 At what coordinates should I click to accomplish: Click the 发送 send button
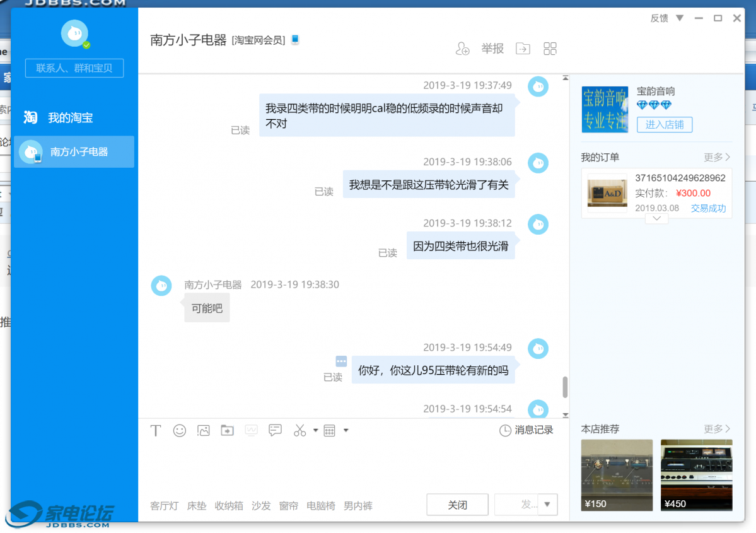tap(516, 505)
